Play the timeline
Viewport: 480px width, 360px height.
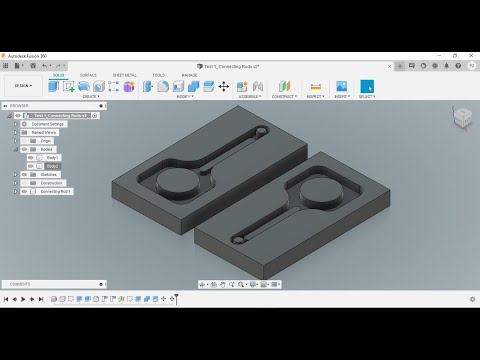(x=23, y=299)
